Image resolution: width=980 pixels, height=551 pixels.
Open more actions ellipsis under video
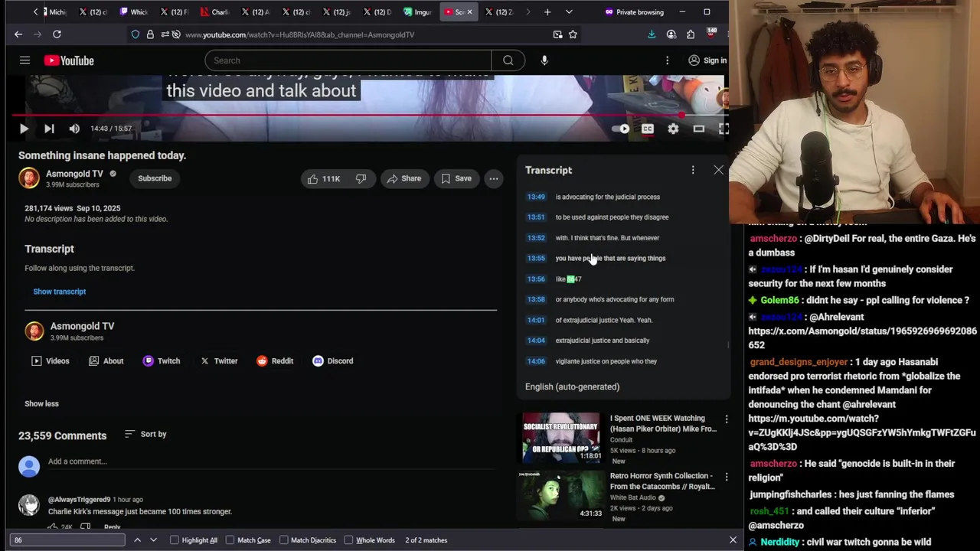click(494, 178)
